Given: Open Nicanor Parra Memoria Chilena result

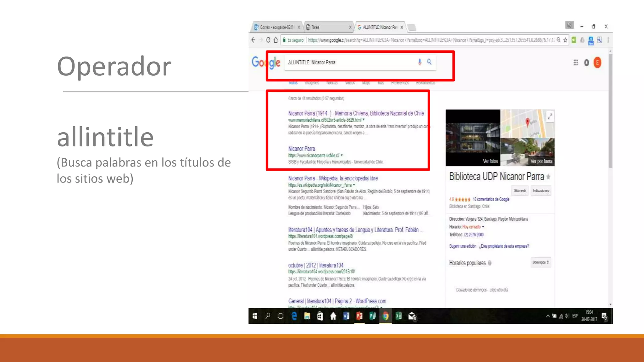Looking at the screenshot, I should [x=356, y=113].
